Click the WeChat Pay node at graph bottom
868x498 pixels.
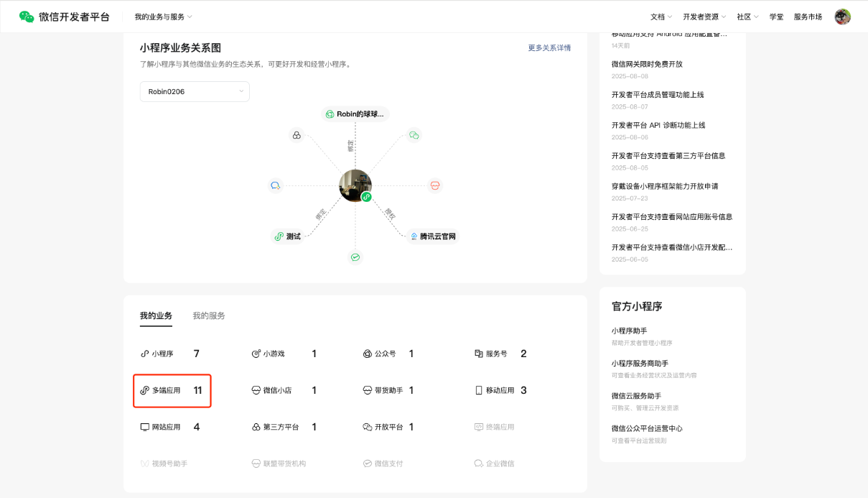point(355,257)
